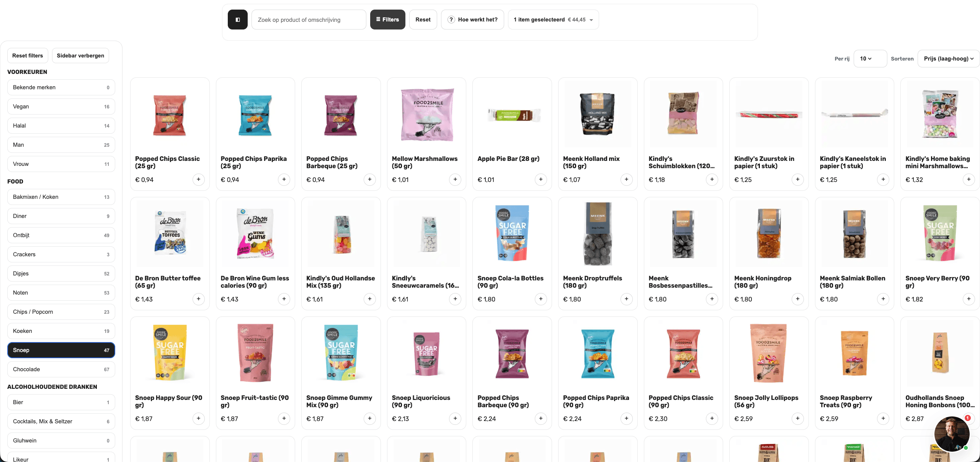Focus the Zoek op product search field
This screenshot has height=462, width=980.
click(309, 20)
